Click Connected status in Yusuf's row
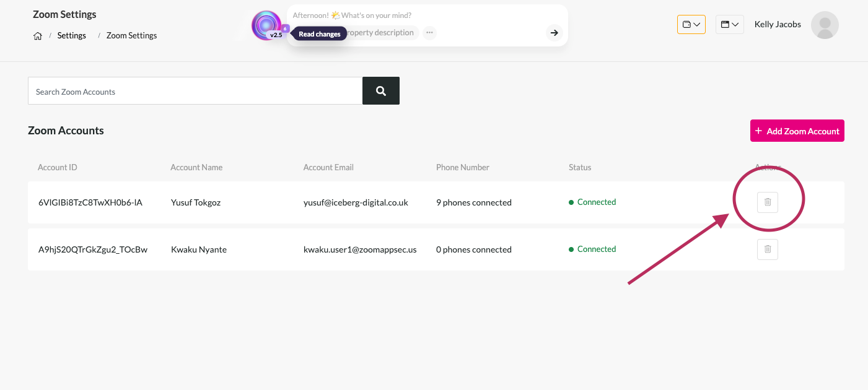 click(x=592, y=202)
